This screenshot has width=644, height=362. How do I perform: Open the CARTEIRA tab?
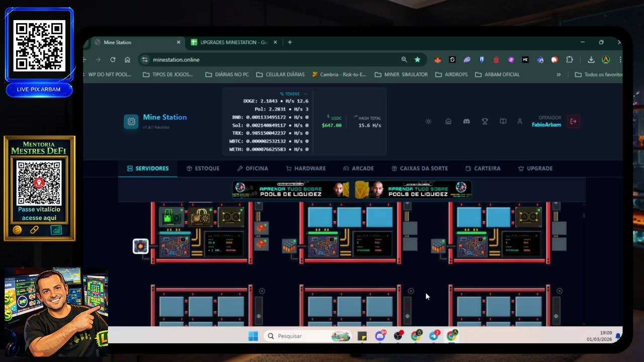[483, 168]
